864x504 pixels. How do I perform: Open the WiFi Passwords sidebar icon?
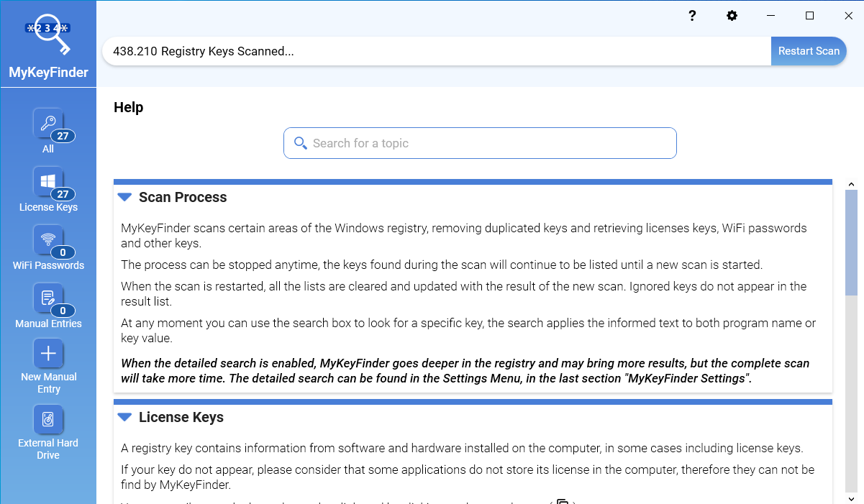pos(48,239)
